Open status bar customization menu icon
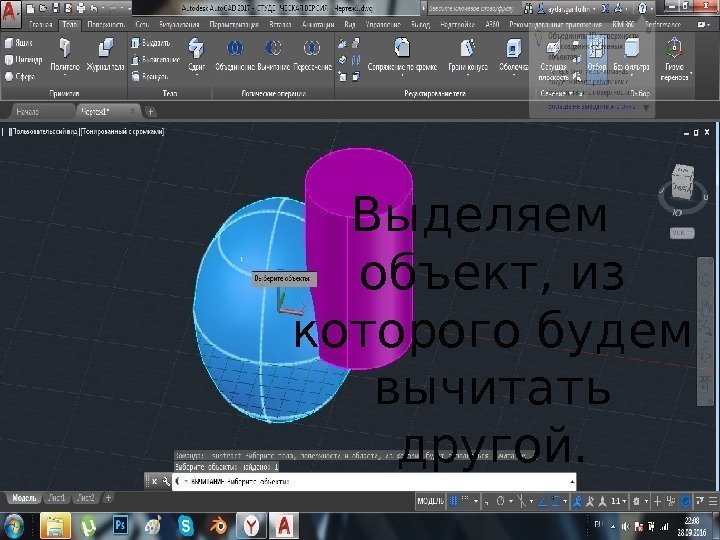 [713, 501]
